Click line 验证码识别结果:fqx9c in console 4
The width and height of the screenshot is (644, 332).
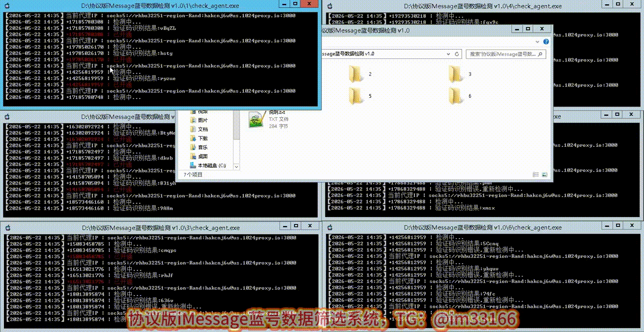413,22
